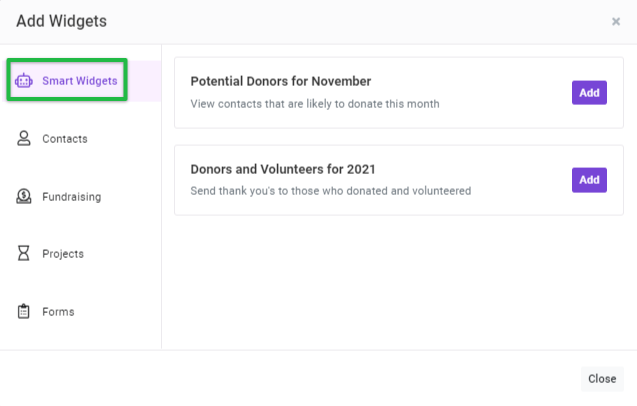637x406 pixels.
Task: Open the Fundraising widgets category
Action: tap(80, 197)
